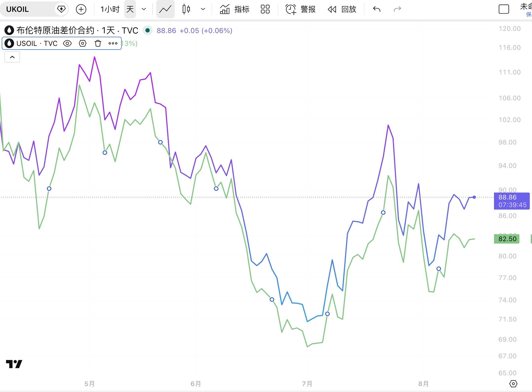Viewport: 532px width, 392px height.
Task: Click the 65.00 price scale label
Action: pyautogui.click(x=507, y=373)
